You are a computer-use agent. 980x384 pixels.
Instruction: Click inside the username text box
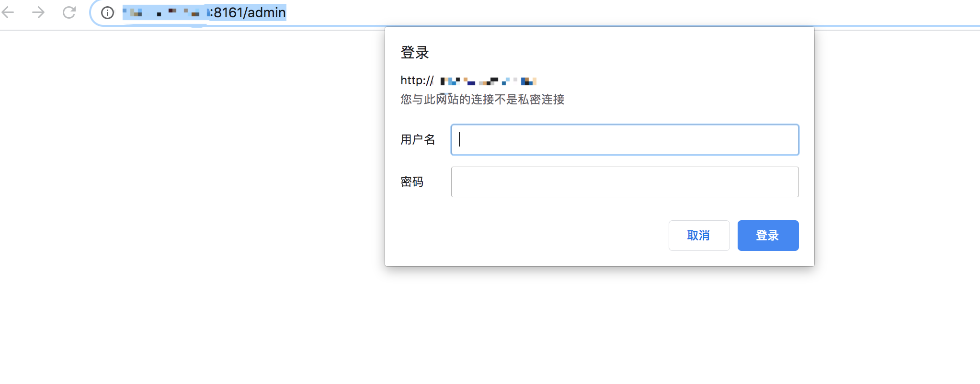click(x=624, y=140)
